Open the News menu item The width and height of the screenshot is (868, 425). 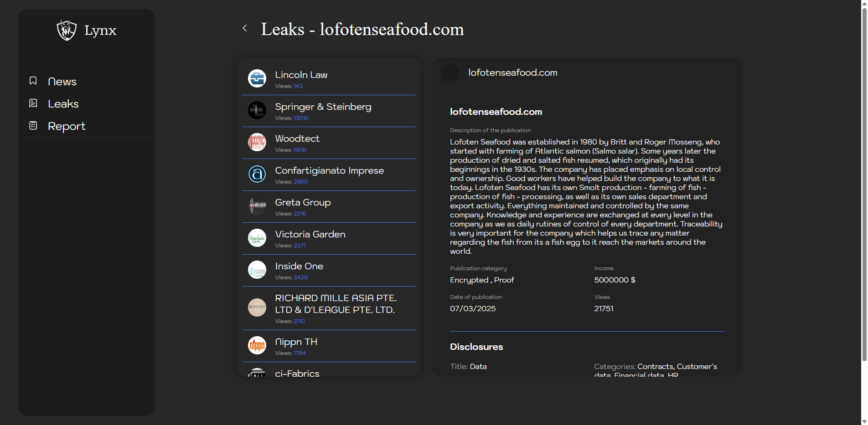(x=62, y=82)
